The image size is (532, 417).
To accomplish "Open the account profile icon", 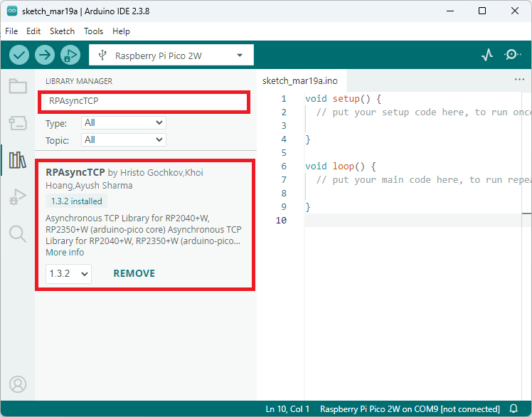I will 18,384.
